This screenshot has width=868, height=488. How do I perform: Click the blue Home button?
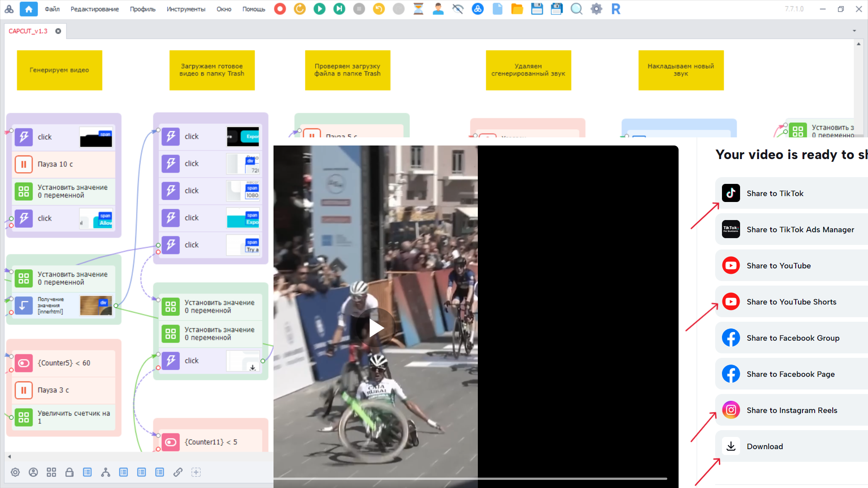(29, 9)
